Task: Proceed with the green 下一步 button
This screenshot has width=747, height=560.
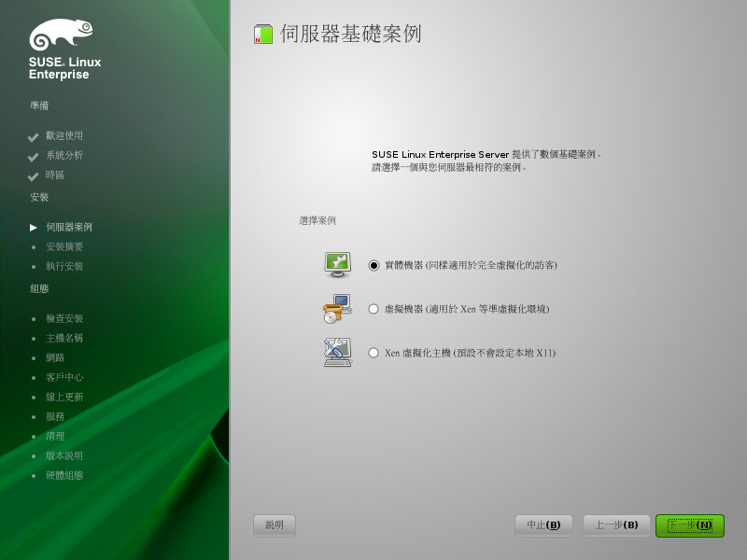Action: coord(690,525)
